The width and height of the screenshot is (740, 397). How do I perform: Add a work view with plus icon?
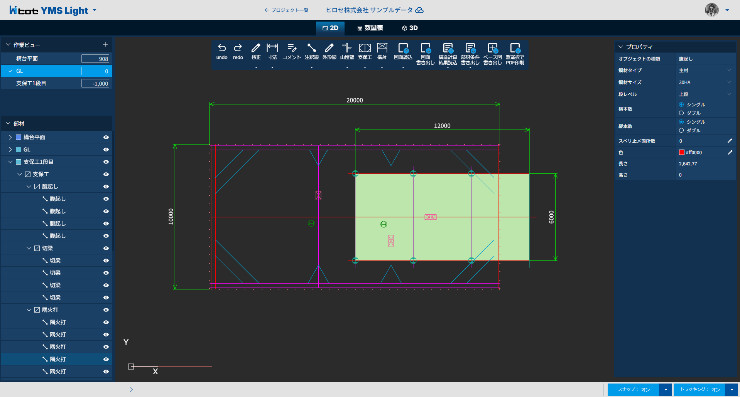point(105,44)
